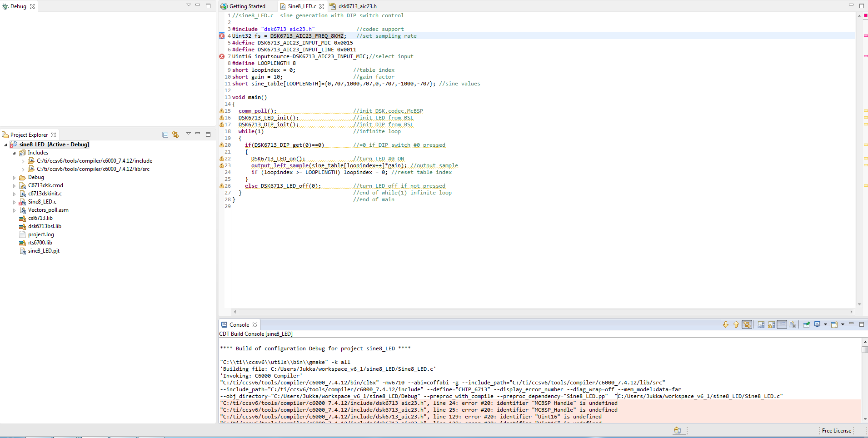Select rts6700.lib in Project Explorer
868x438 pixels.
(x=40, y=243)
